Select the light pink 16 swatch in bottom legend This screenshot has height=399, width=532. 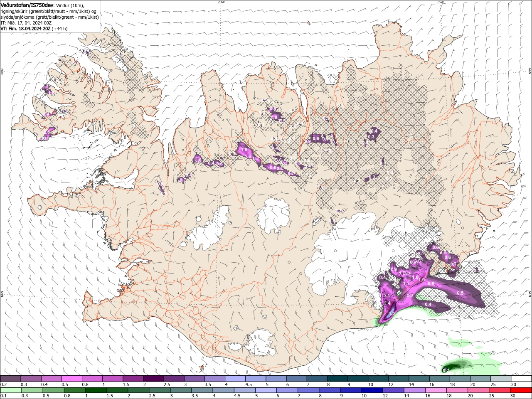[436, 390]
